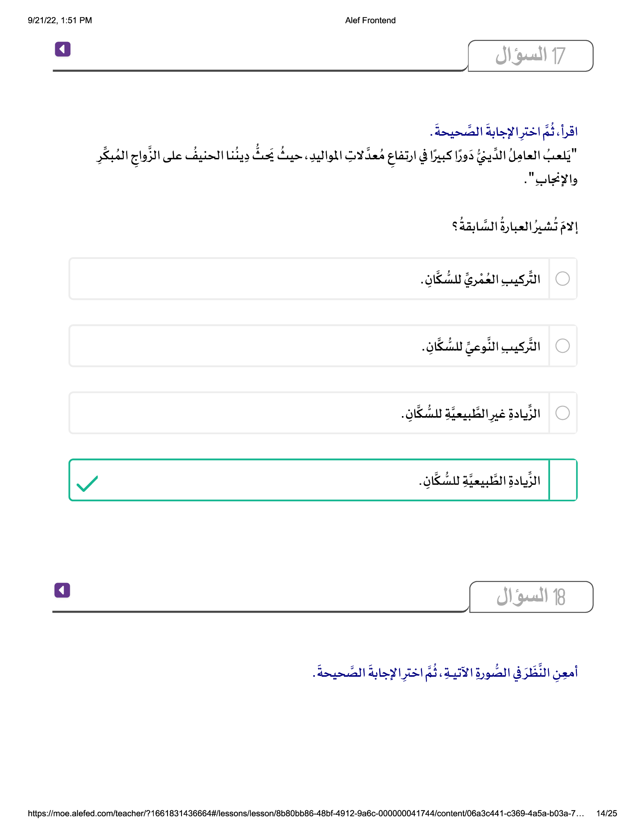Click the answer text التركيب النوعي للسكان

(481, 346)
